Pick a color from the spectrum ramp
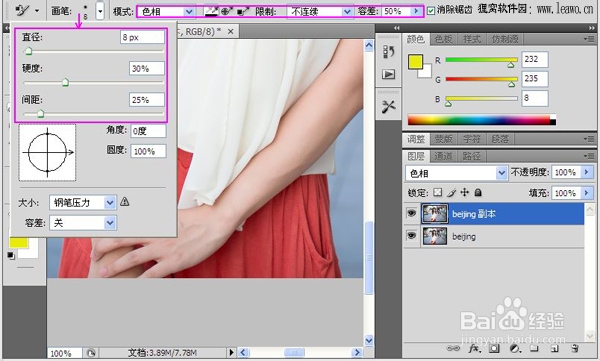This screenshot has width=600, height=361. (481, 120)
